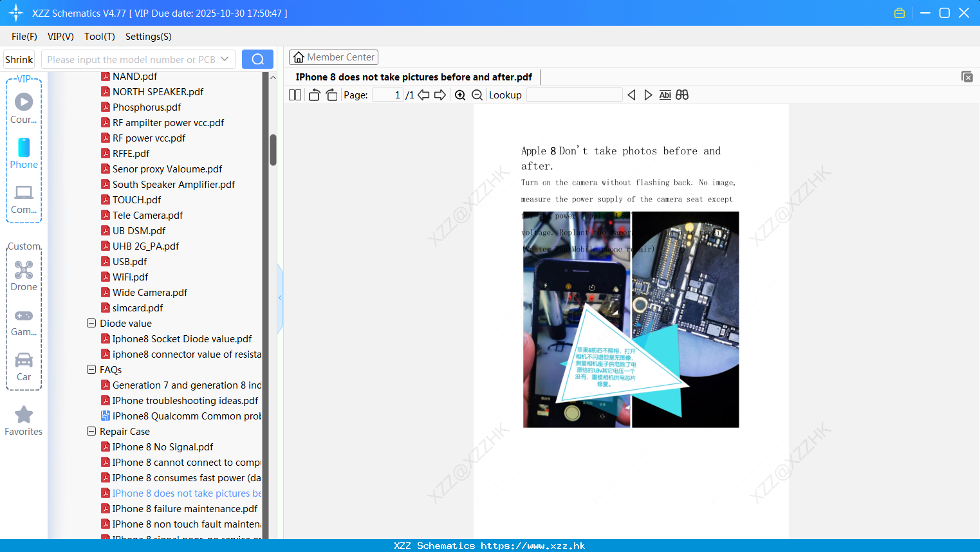980x552 pixels.
Task: Click in the Lookup text field
Action: click(575, 95)
